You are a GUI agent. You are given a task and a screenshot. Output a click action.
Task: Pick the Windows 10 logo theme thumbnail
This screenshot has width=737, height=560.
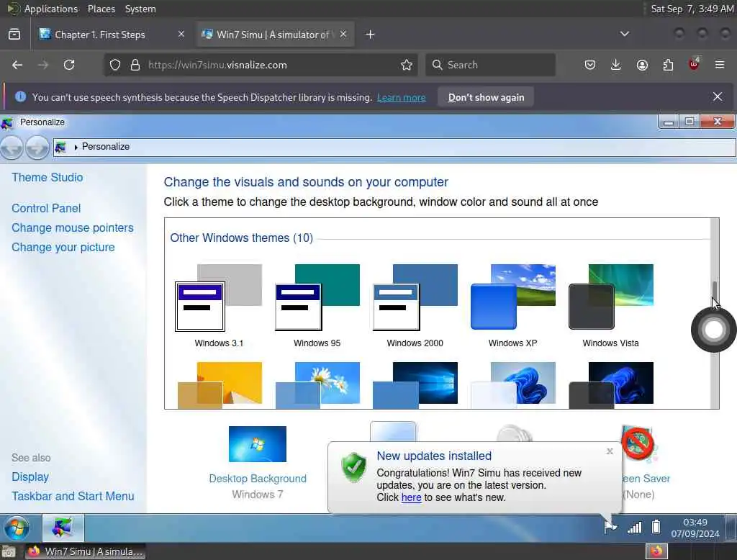point(415,384)
